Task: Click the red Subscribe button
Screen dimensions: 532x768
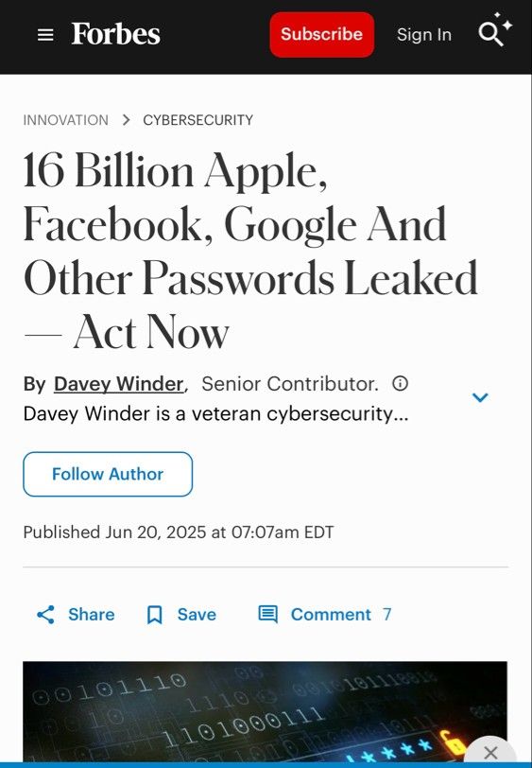Action: tap(321, 34)
